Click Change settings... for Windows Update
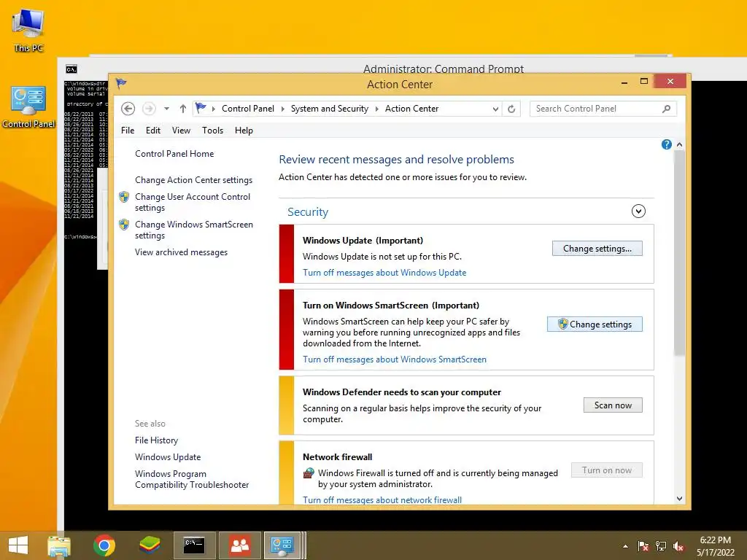Viewport: 747px width, 560px height. coord(597,249)
